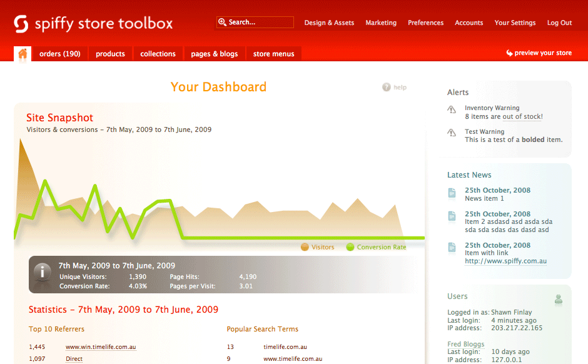Click the Site Snapshot heading
Screen dimensions: 588x364
pyautogui.click(x=59, y=118)
